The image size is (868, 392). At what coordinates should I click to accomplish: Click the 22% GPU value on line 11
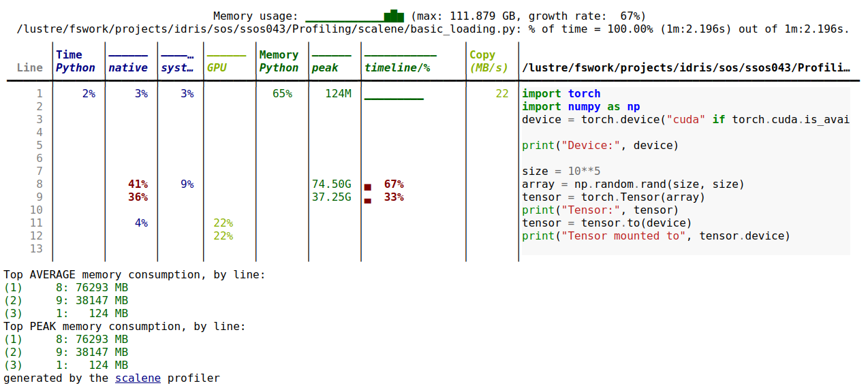[223, 223]
